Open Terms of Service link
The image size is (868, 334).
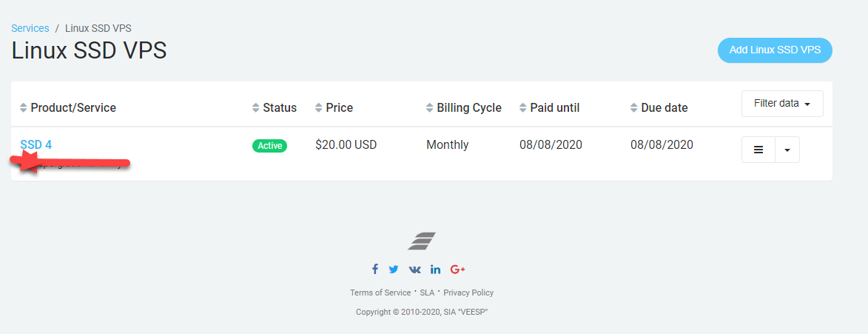380,293
